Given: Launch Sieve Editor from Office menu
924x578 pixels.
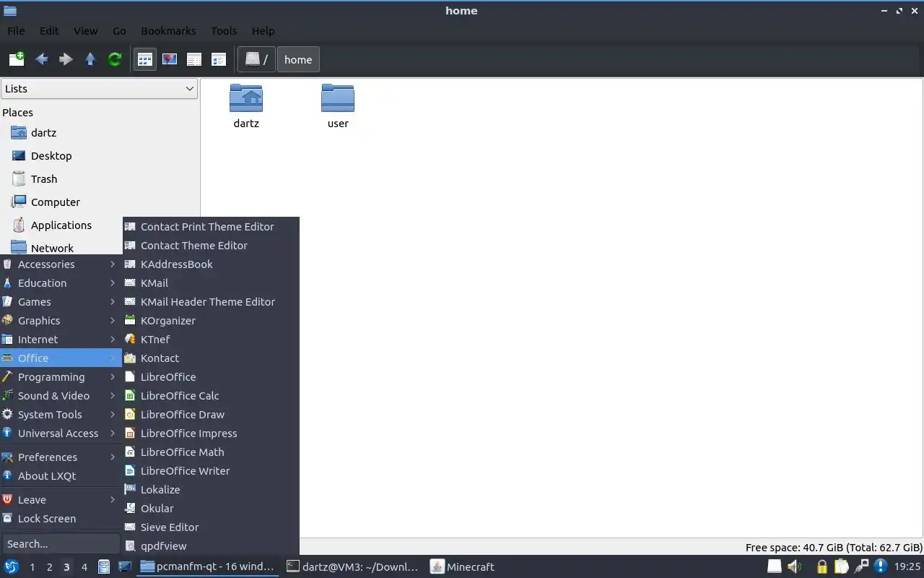Looking at the screenshot, I should point(211,527).
